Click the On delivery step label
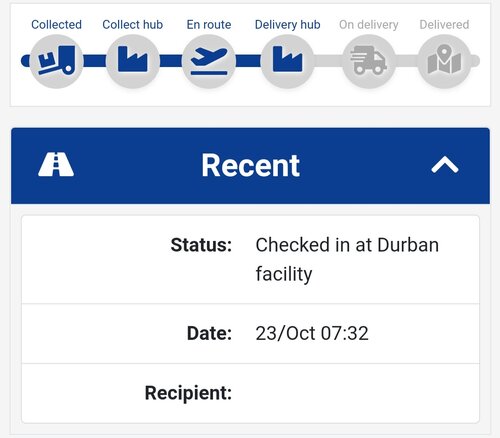Viewport: 500px width, 438px height. pyautogui.click(x=369, y=25)
